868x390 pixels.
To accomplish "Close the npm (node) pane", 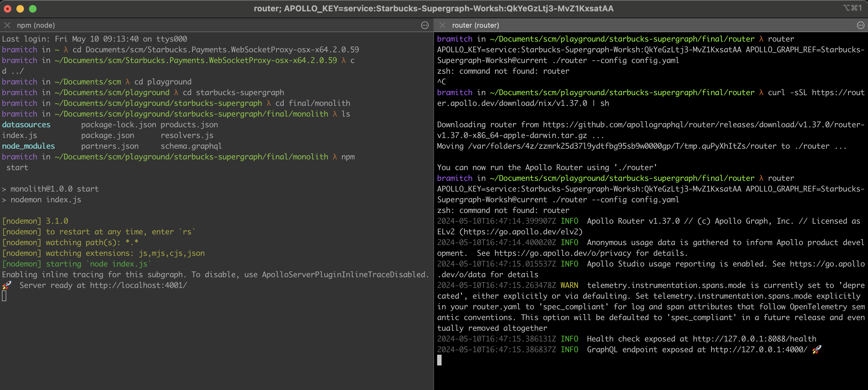I will tap(7, 25).
